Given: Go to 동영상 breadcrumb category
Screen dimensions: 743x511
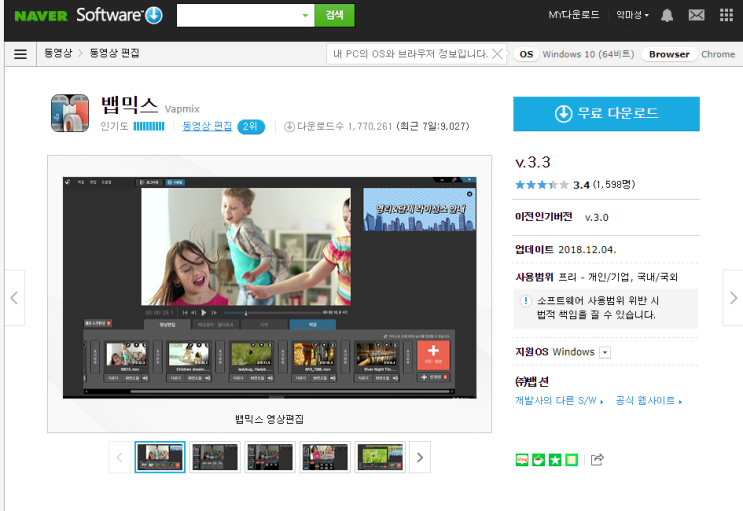Looking at the screenshot, I should click(x=58, y=53).
